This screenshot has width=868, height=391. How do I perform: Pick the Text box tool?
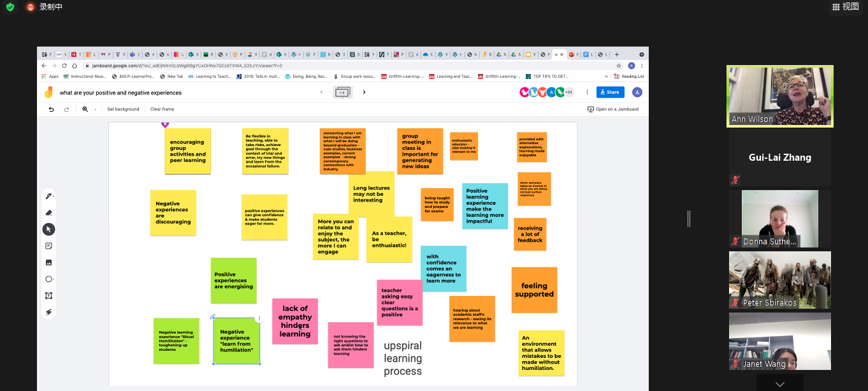(48, 295)
